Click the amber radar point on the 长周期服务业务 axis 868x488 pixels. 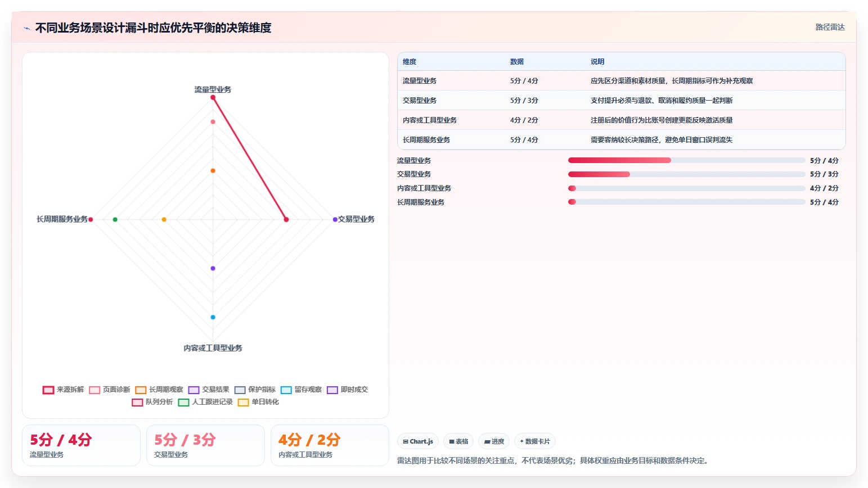[164, 219]
